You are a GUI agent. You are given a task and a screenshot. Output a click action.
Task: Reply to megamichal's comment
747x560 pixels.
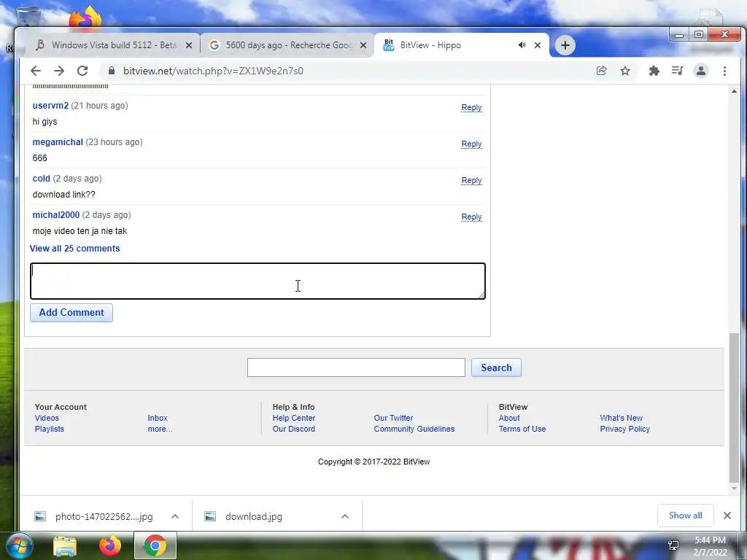(471, 144)
